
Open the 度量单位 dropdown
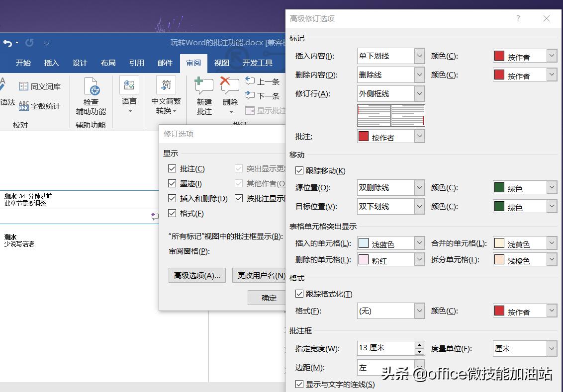[553, 348]
